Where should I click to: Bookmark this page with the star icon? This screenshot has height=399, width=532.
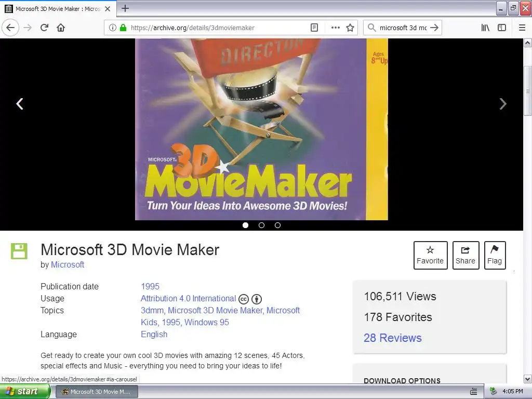(350, 28)
